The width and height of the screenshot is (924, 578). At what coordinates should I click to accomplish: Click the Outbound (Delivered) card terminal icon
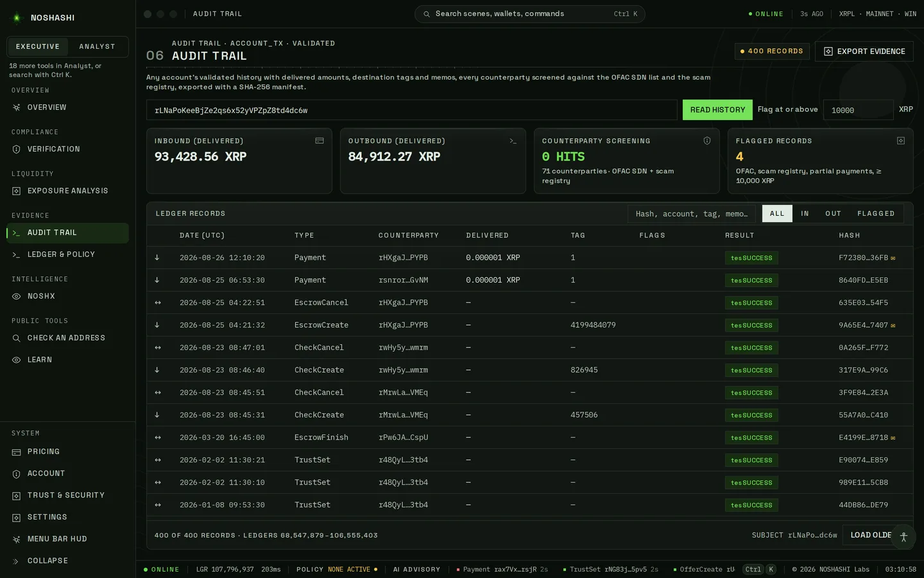513,141
